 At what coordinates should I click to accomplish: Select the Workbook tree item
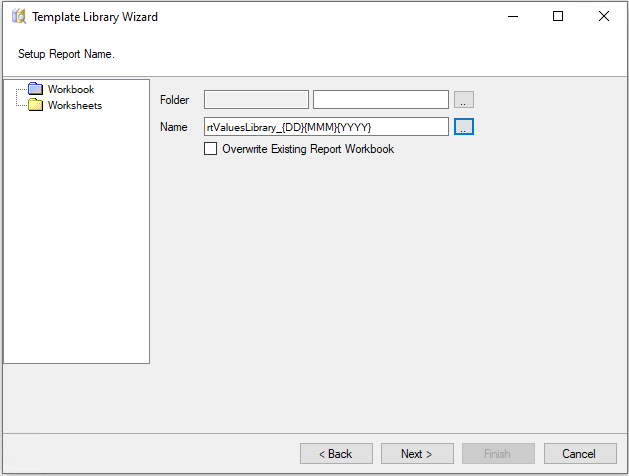click(x=71, y=89)
